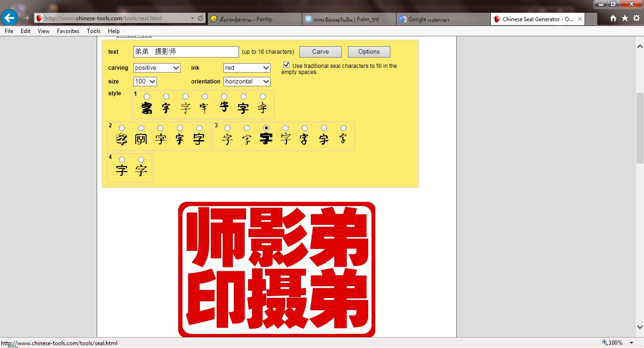The width and height of the screenshot is (644, 348).
Task: Open the carving dropdown showing positive
Action: pyautogui.click(x=157, y=68)
